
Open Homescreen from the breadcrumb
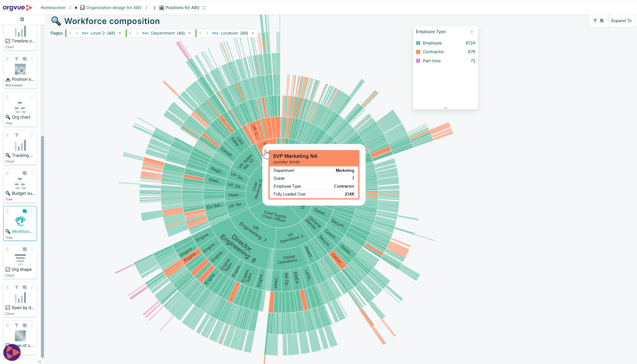pos(53,8)
